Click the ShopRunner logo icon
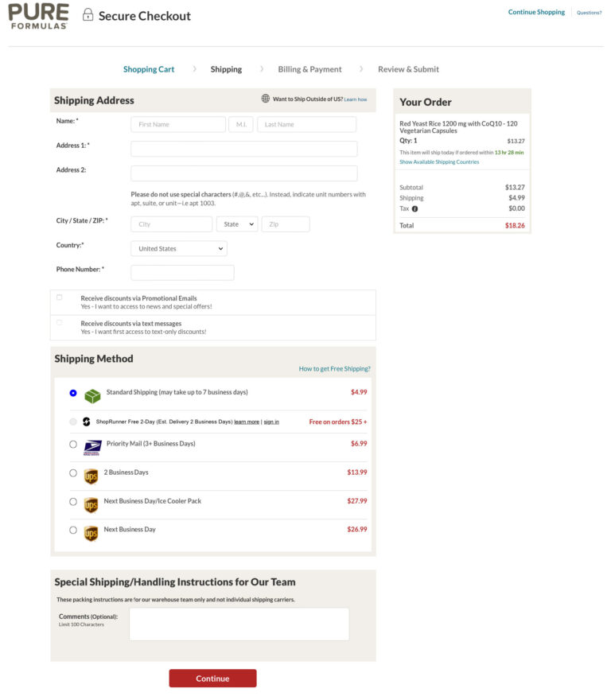This screenshot has height=700, width=611. [x=86, y=422]
